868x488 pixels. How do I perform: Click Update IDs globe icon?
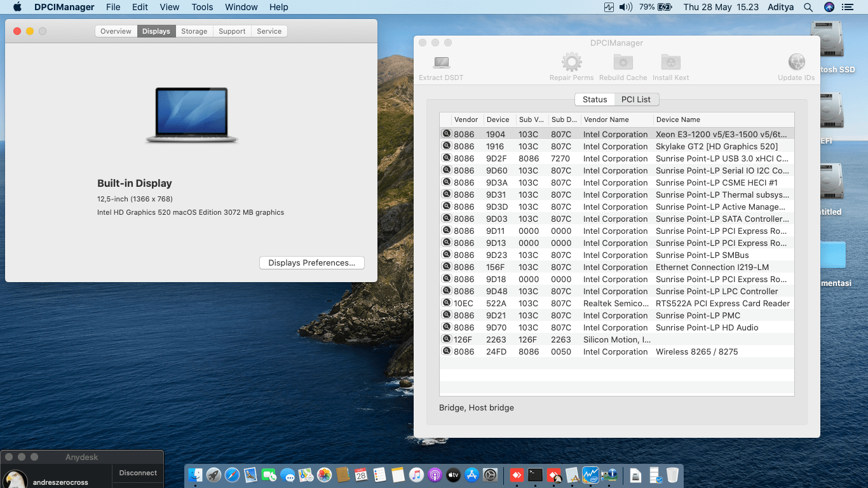pos(796,62)
